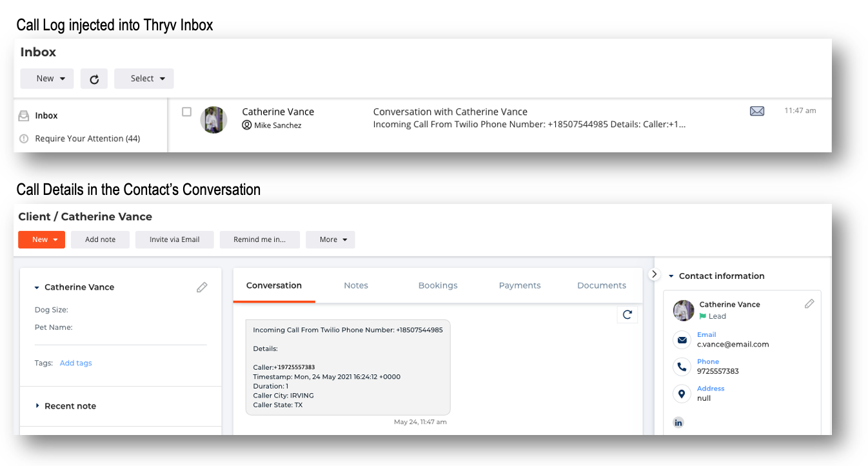The image size is (868, 466).
Task: Click the May 24, 11:47 am message timestamp
Action: tap(420, 422)
